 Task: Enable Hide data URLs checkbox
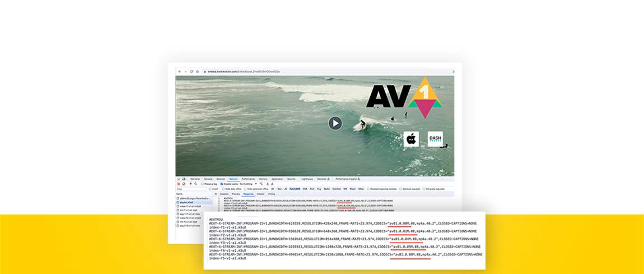223,189
